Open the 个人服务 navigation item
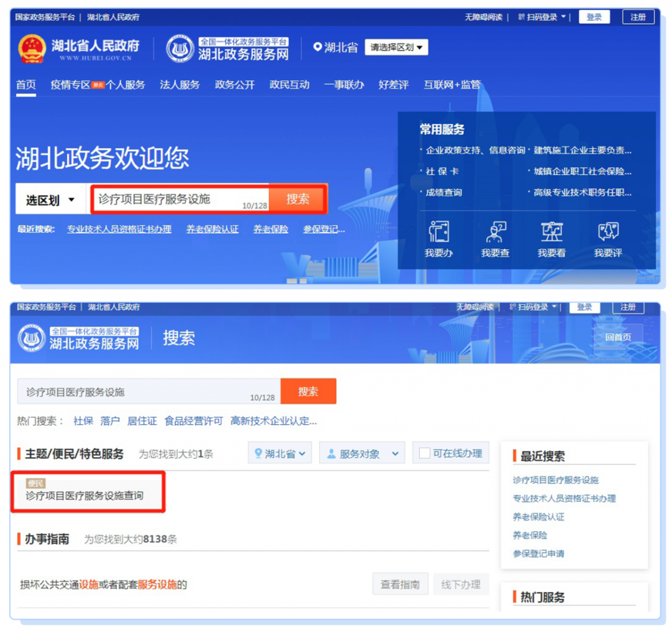Screen dimensions: 672x633 125,85
